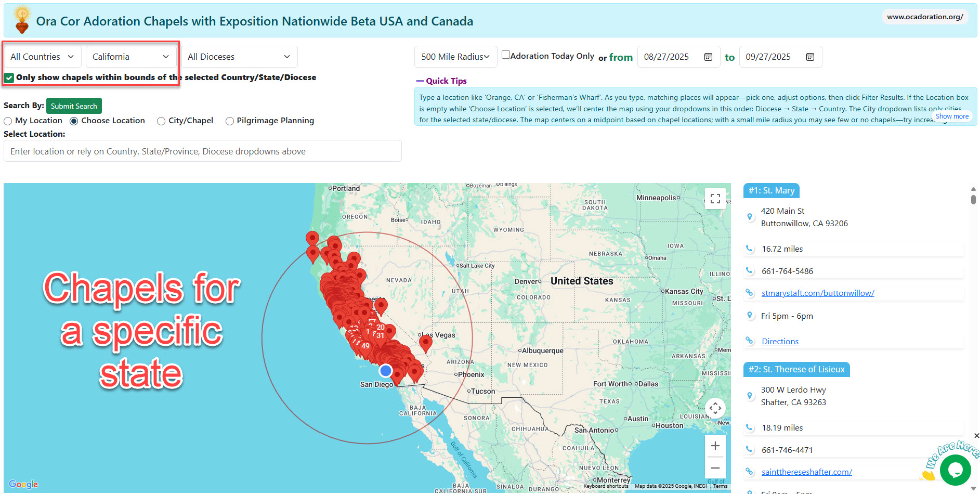Click the phone icon beside 661-764-5486

749,270
